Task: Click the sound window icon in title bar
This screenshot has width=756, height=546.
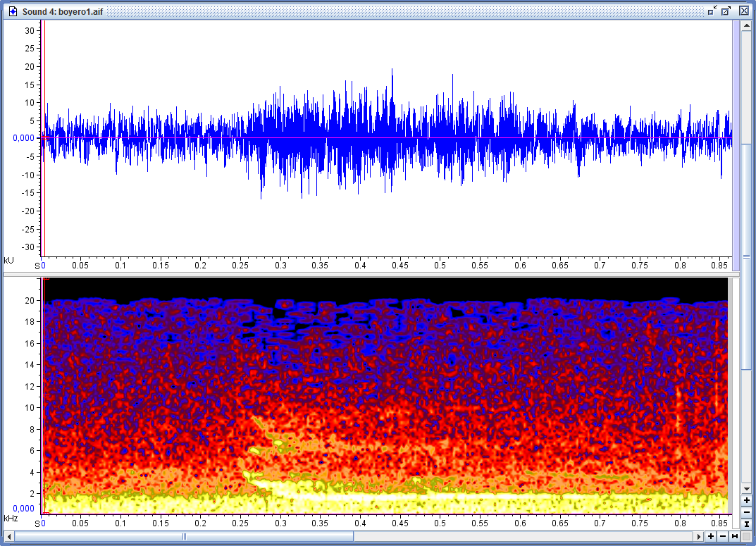Action: coord(12,11)
